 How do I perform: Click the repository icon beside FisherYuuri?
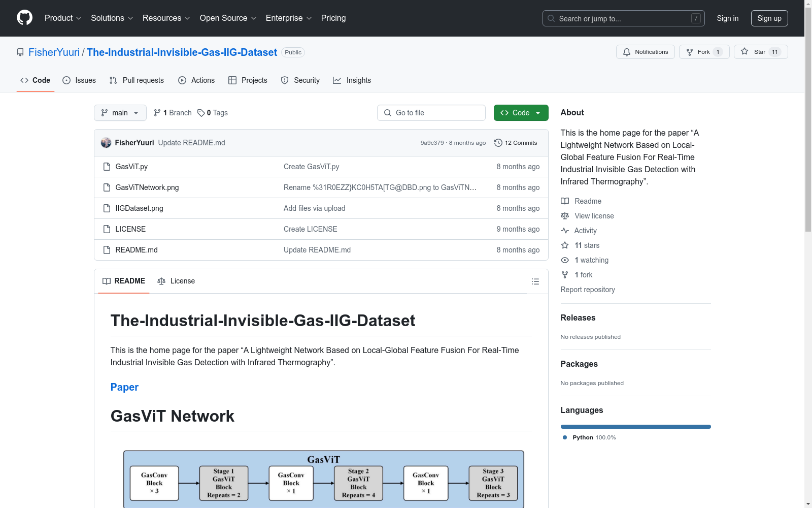tap(20, 52)
